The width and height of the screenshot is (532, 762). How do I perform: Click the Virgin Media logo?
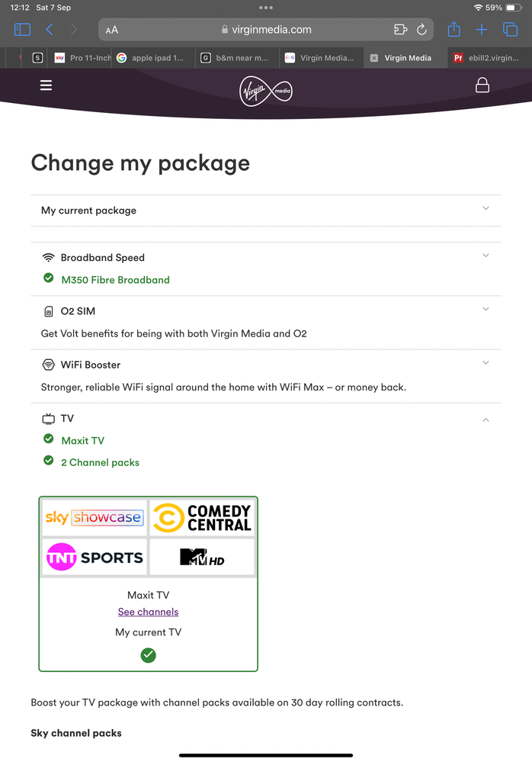[266, 91]
